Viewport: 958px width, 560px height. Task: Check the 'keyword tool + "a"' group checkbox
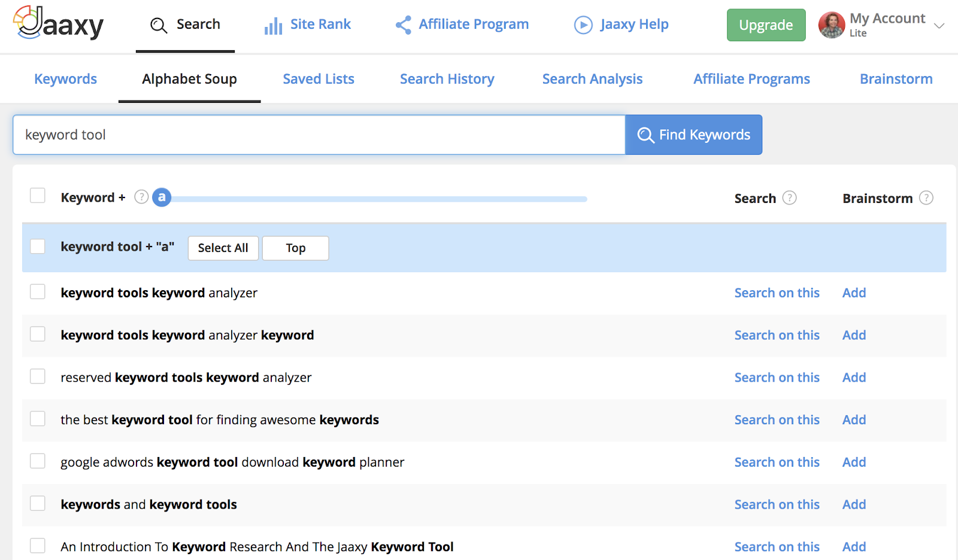(38, 246)
